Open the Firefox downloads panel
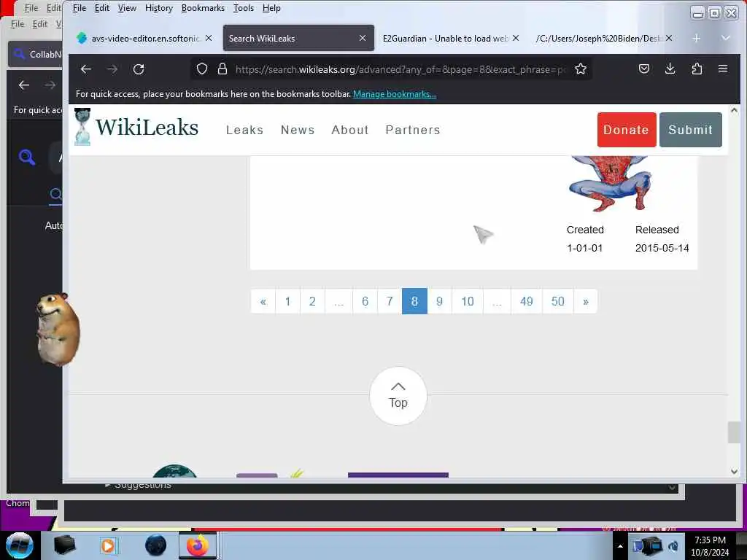 670,69
